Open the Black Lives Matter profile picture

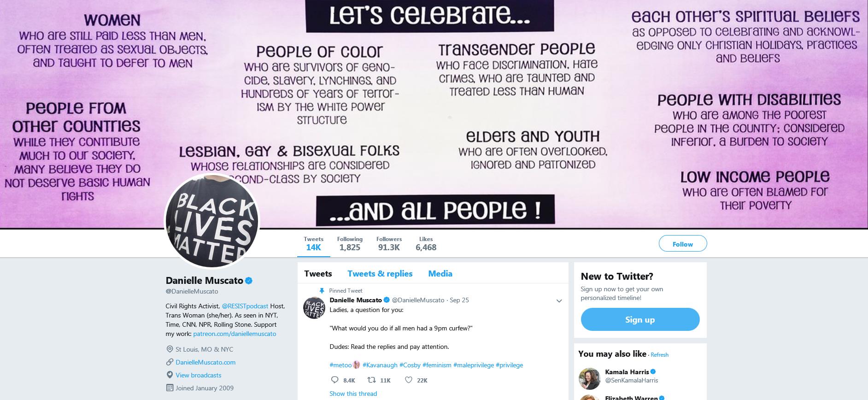(x=212, y=221)
